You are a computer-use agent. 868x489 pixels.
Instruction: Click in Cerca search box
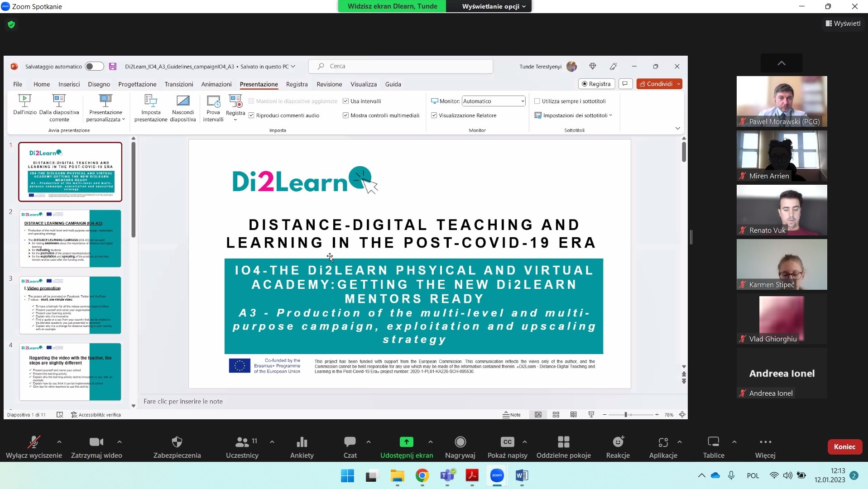point(400,67)
